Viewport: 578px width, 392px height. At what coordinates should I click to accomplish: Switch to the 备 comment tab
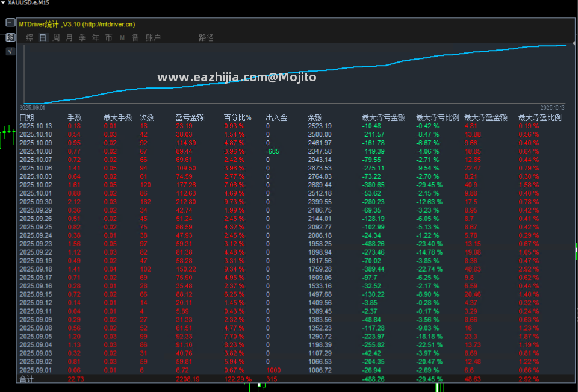135,37
